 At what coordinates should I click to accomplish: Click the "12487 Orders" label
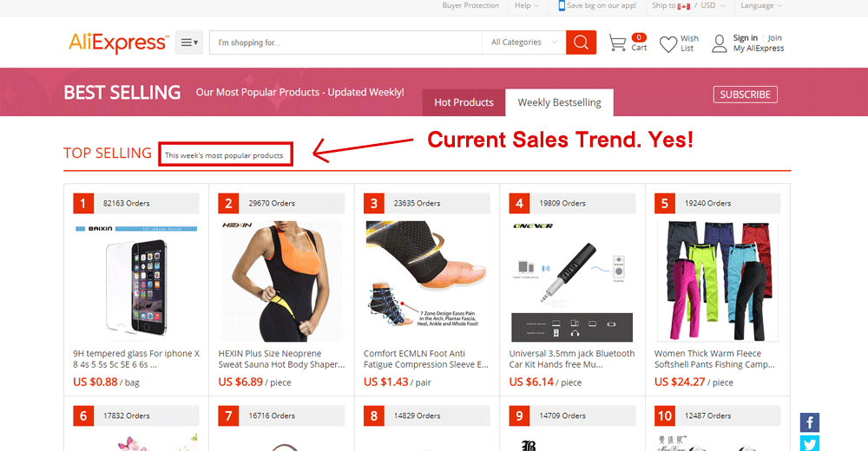pos(708,415)
